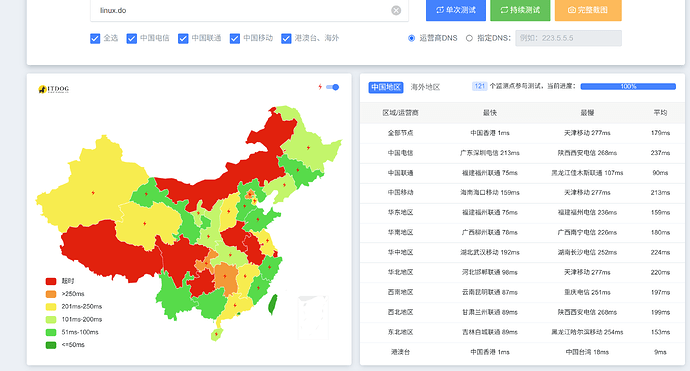The height and width of the screenshot is (371, 690).
Task: Click the 区域/运营商 column header
Action: [400, 113]
